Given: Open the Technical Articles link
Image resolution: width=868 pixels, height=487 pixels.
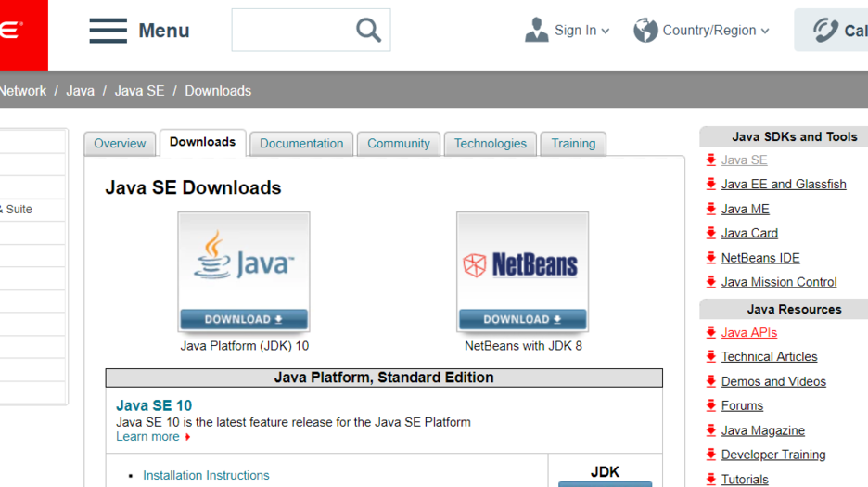Looking at the screenshot, I should [x=770, y=357].
